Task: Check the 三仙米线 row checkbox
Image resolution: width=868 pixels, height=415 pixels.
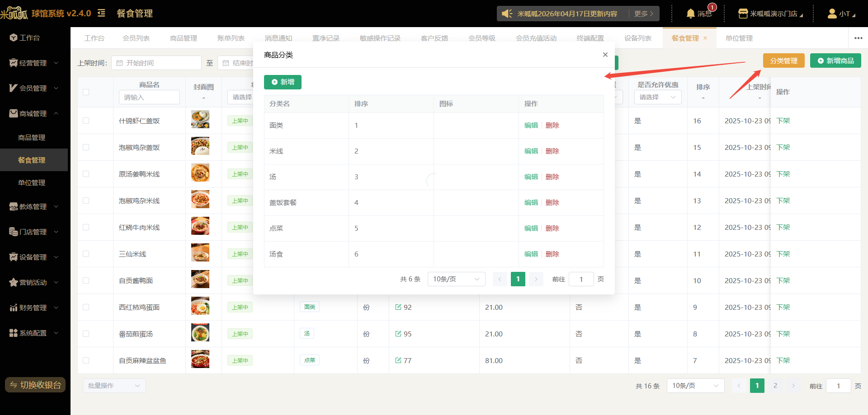Action: click(86, 254)
